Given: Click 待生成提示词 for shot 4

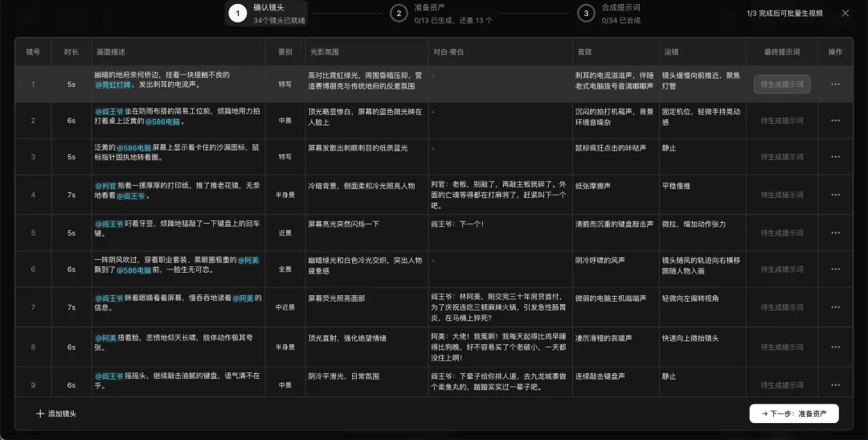Looking at the screenshot, I should click(782, 195).
